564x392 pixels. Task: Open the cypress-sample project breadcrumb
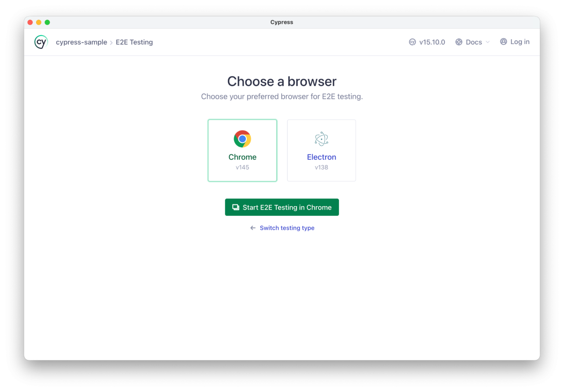point(82,42)
